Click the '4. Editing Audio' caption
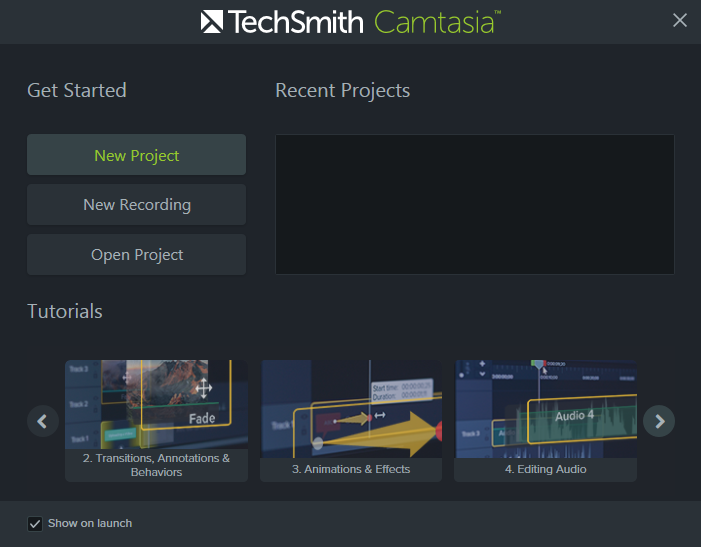The height and width of the screenshot is (547, 701). point(545,469)
